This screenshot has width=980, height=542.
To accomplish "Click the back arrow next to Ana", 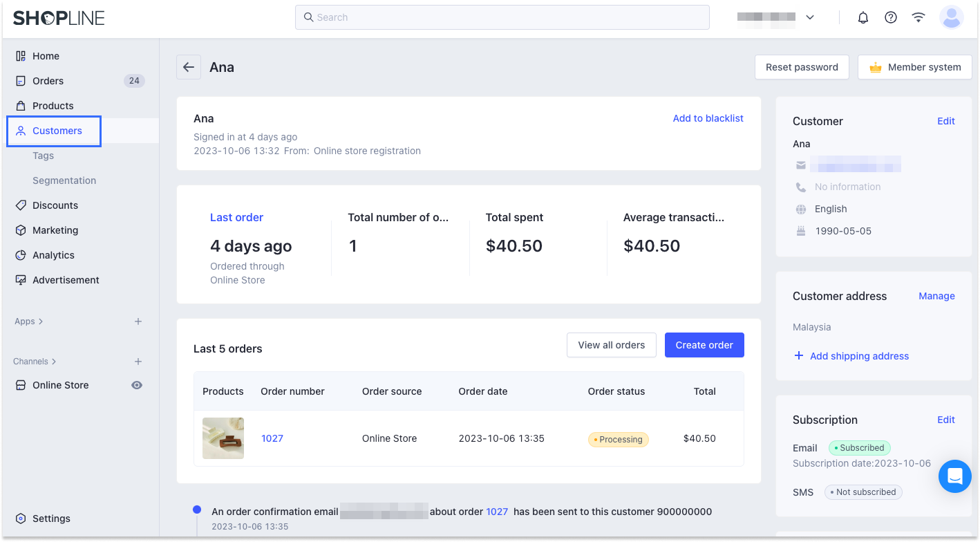I will pyautogui.click(x=189, y=67).
